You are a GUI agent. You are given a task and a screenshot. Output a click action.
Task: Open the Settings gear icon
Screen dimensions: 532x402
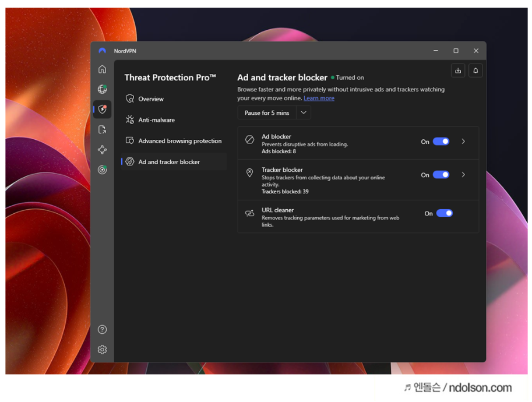(x=102, y=350)
